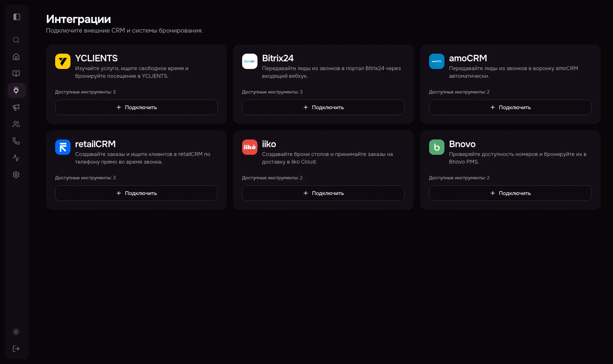Open the activity pulse icon
This screenshot has height=364, width=613.
[16, 157]
